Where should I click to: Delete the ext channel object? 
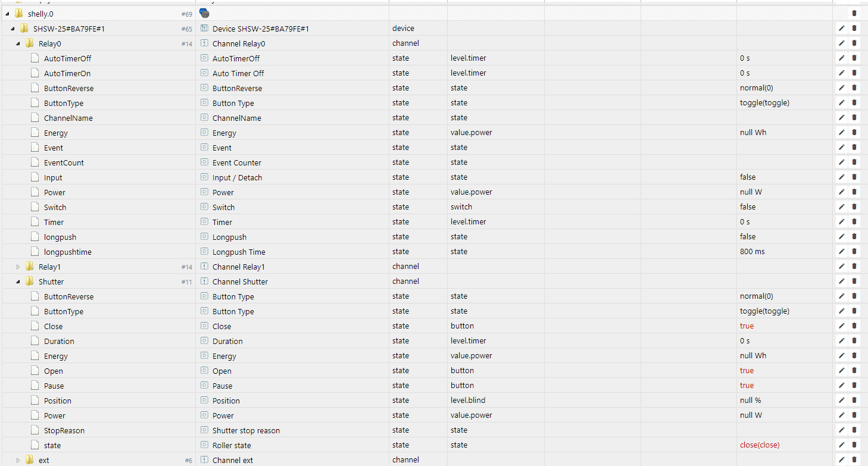click(854, 459)
